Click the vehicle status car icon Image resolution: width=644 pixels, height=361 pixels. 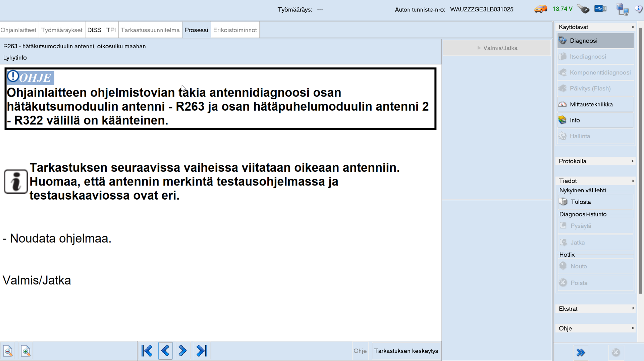click(x=540, y=9)
